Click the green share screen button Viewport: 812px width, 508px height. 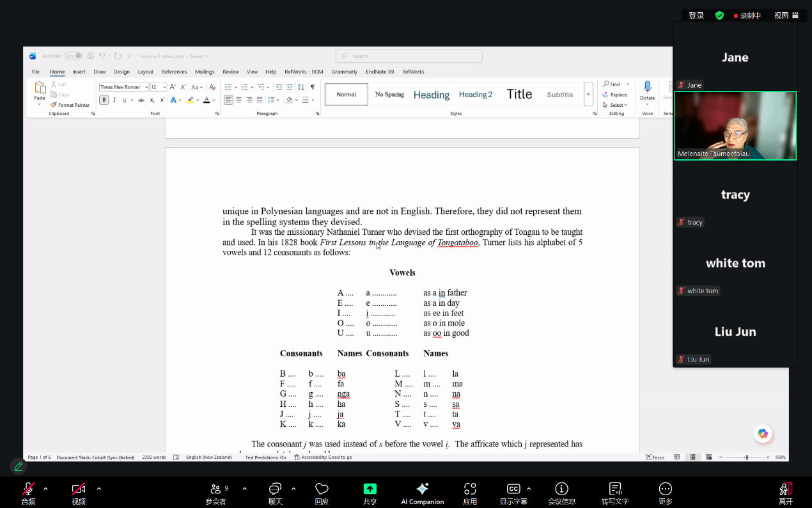(x=370, y=489)
